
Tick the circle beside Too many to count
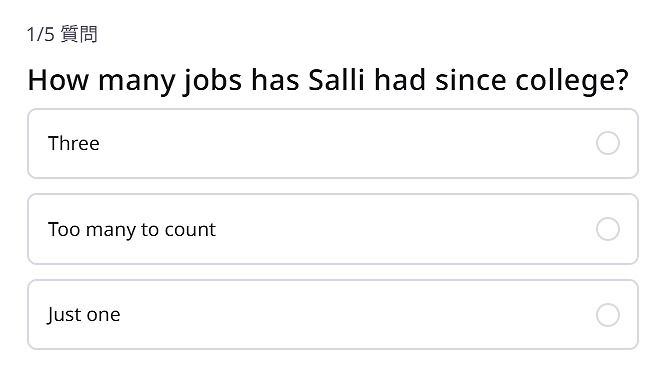608,229
